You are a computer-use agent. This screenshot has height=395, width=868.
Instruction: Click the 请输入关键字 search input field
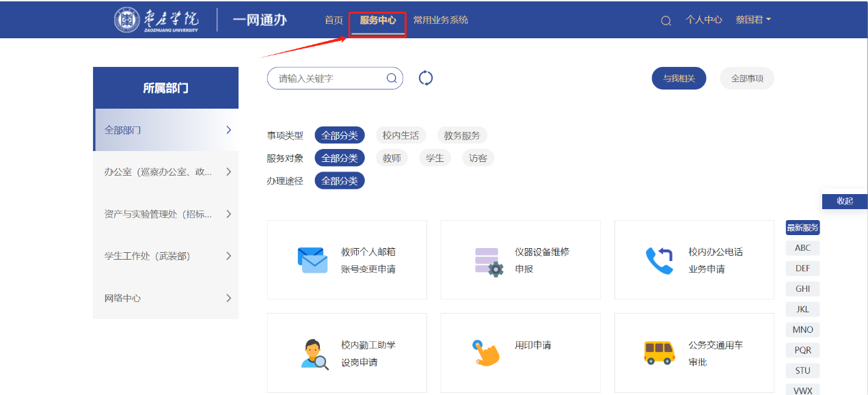click(327, 79)
